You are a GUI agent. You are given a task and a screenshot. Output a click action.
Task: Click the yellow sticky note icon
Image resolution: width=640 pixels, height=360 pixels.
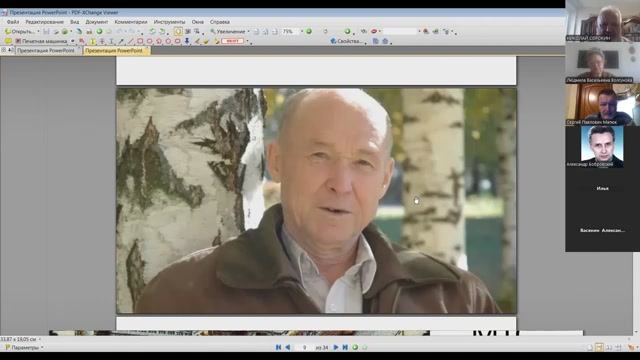coord(8,41)
